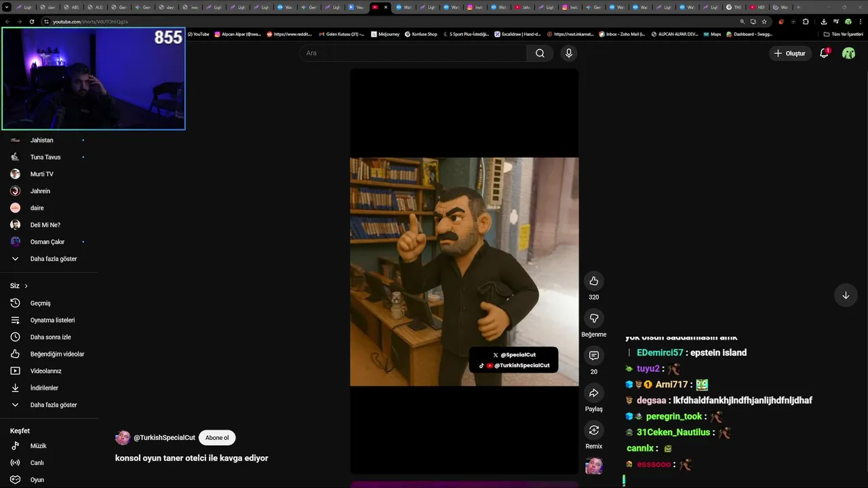Switch to the AUX browser tab
Viewport: 868px width, 488px height.
[95, 7]
